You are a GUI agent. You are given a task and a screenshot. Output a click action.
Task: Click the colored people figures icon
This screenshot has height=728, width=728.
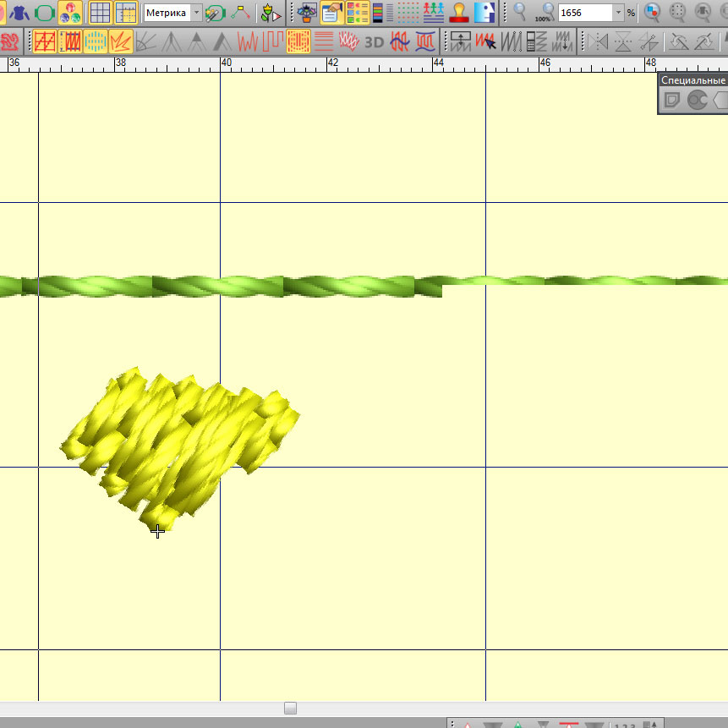(x=434, y=13)
